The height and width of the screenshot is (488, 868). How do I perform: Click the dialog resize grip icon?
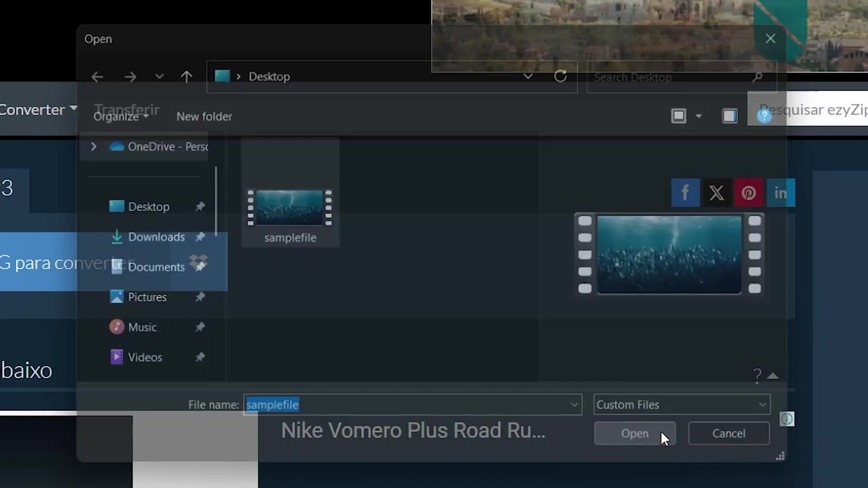pyautogui.click(x=780, y=456)
